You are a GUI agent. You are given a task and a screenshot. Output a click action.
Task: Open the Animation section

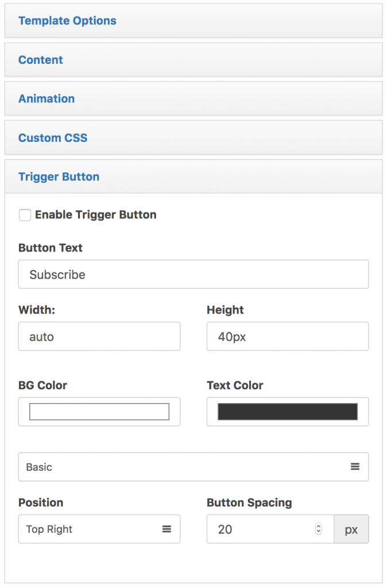46,99
